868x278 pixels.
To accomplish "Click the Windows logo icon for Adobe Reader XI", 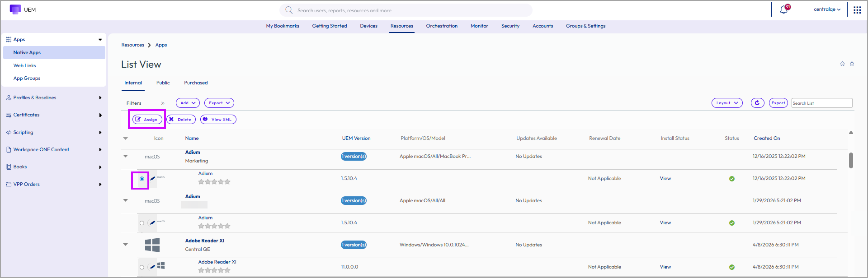I will [x=152, y=245].
